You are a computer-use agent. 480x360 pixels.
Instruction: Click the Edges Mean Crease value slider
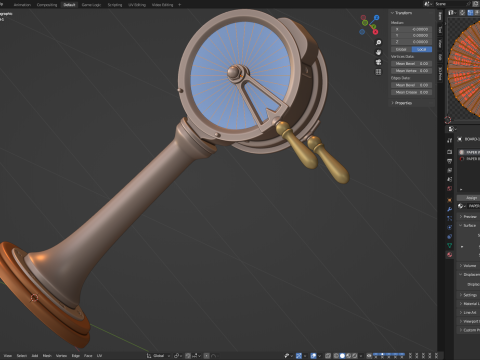point(412,92)
